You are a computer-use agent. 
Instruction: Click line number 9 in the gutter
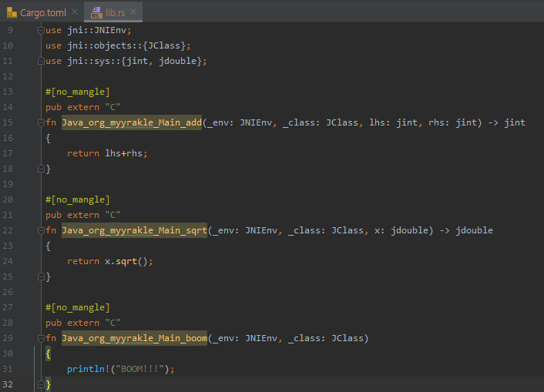(10, 30)
